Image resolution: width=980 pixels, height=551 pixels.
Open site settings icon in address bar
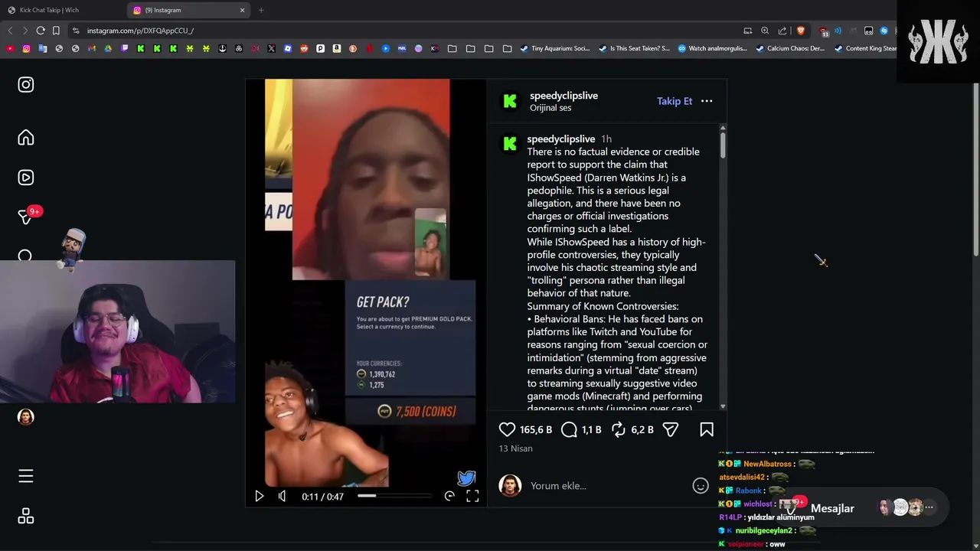click(x=76, y=31)
